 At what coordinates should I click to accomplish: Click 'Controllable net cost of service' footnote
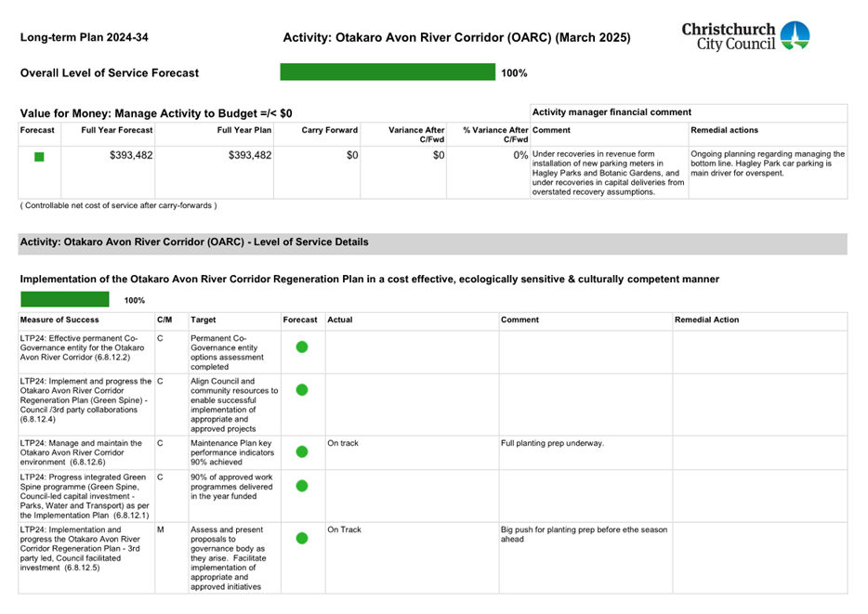pos(118,206)
